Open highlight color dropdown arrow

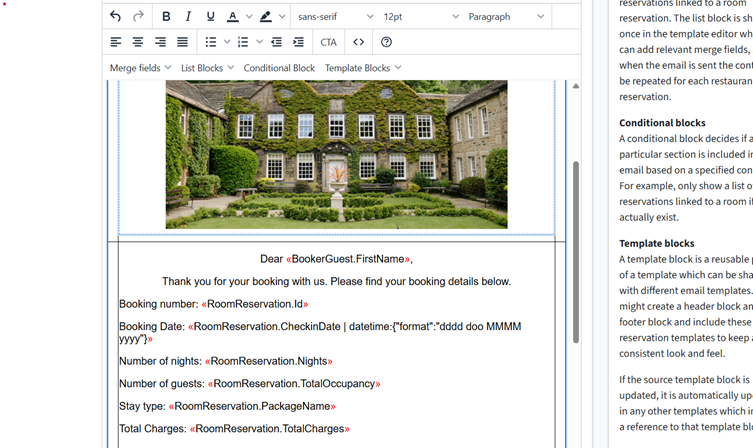tap(282, 16)
